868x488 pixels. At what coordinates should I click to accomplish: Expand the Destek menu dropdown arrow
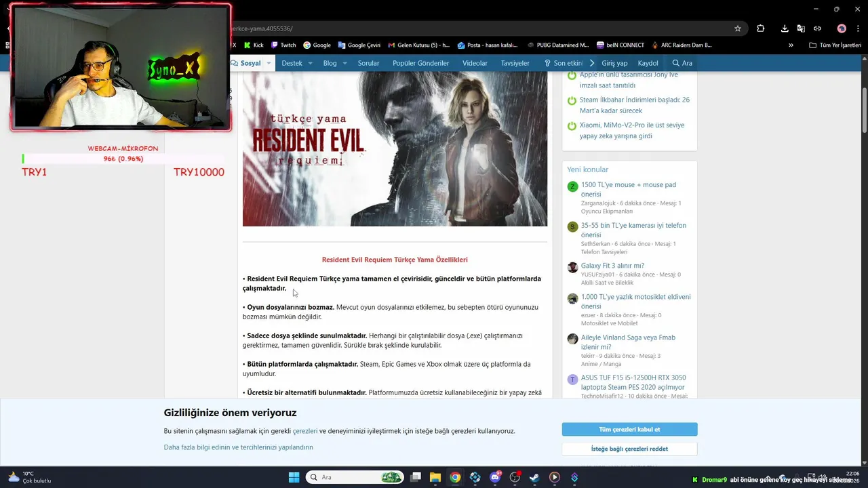pyautogui.click(x=310, y=63)
